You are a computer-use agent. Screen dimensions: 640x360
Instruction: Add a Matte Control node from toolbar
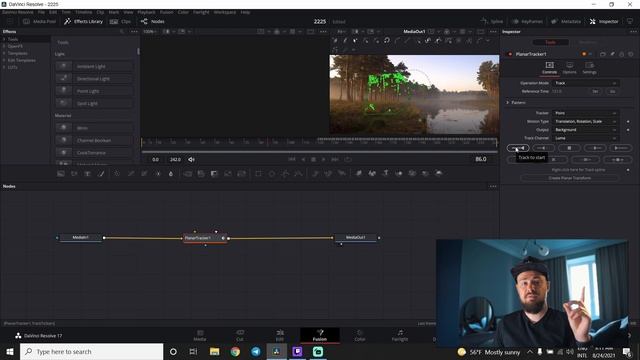[214, 173]
